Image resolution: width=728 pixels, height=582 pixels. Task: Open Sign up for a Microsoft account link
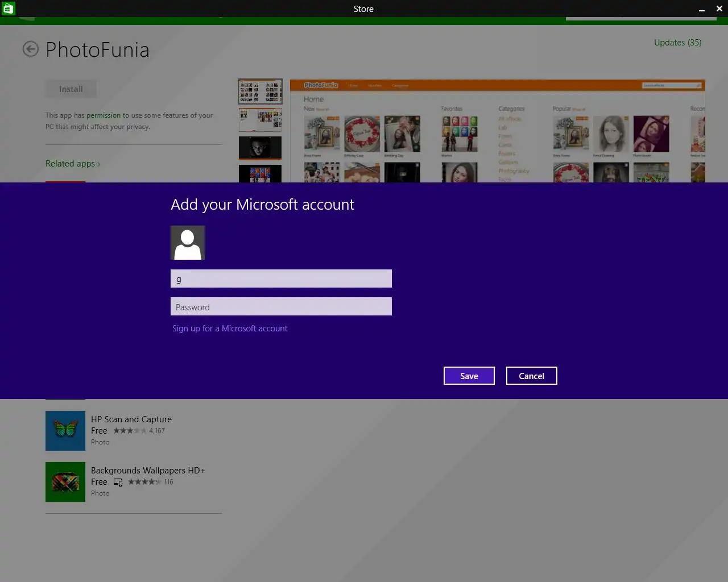(230, 329)
